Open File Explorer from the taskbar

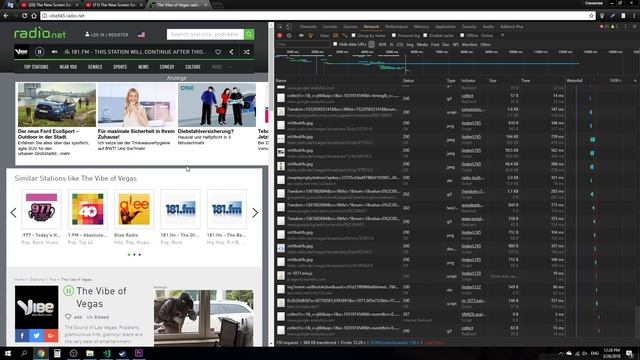tap(90, 353)
